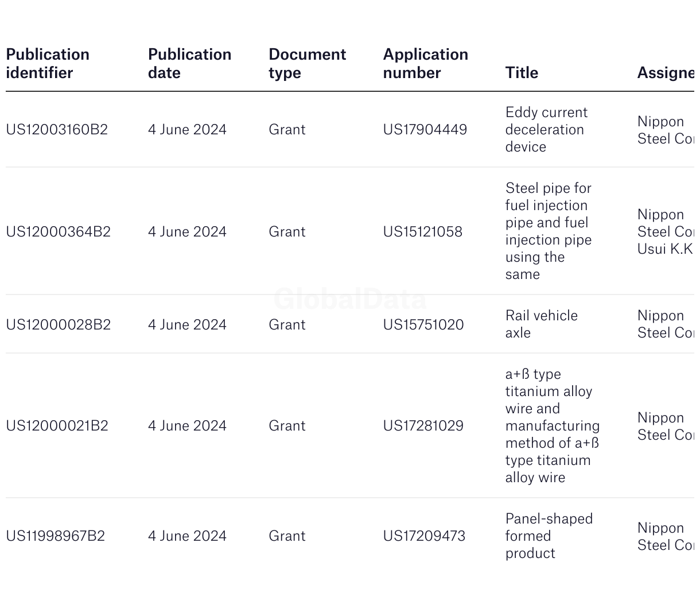The image size is (700, 597).
Task: Open publication US11998967B2
Action: point(56,536)
